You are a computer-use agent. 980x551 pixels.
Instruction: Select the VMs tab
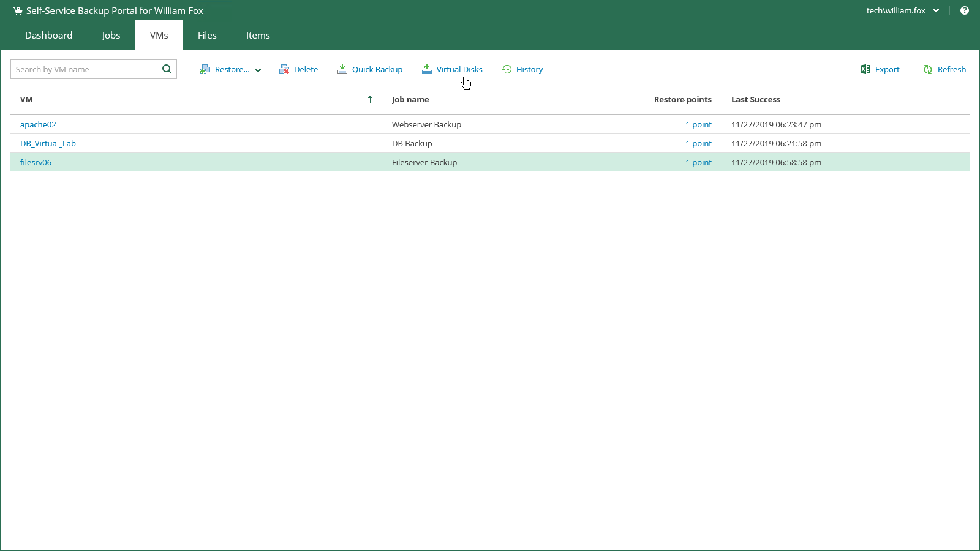pyautogui.click(x=159, y=35)
